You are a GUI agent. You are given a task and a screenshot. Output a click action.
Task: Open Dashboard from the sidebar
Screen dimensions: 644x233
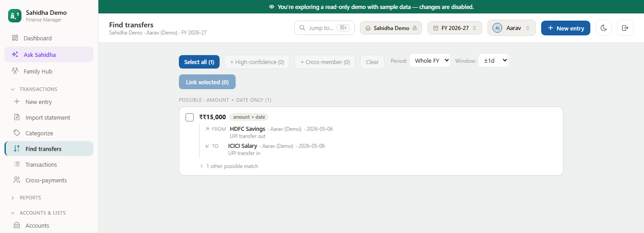tap(49, 38)
